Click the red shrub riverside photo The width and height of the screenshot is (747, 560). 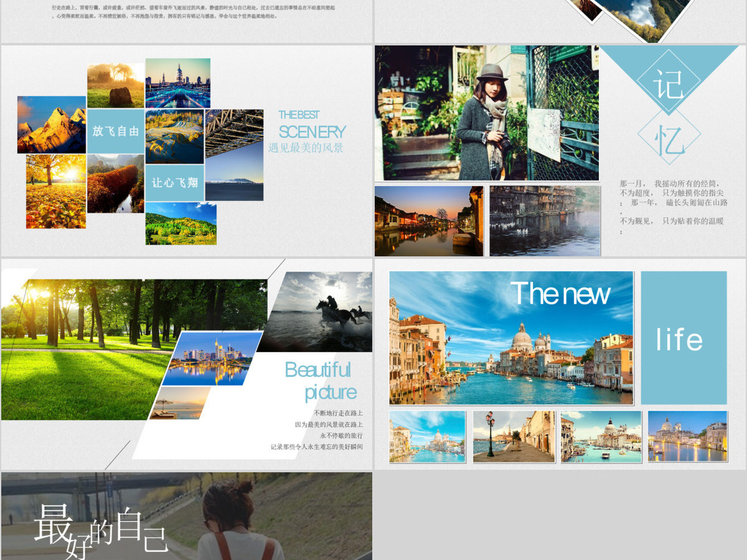(x=116, y=184)
